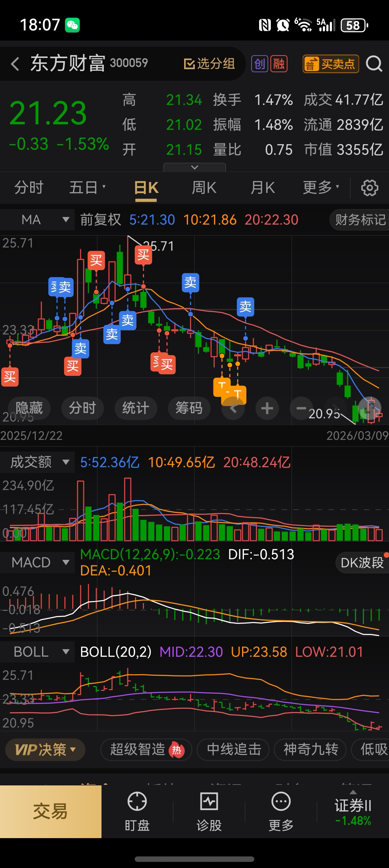Tap the Wi-Fi status icon
The image size is (389, 868).
303,25
